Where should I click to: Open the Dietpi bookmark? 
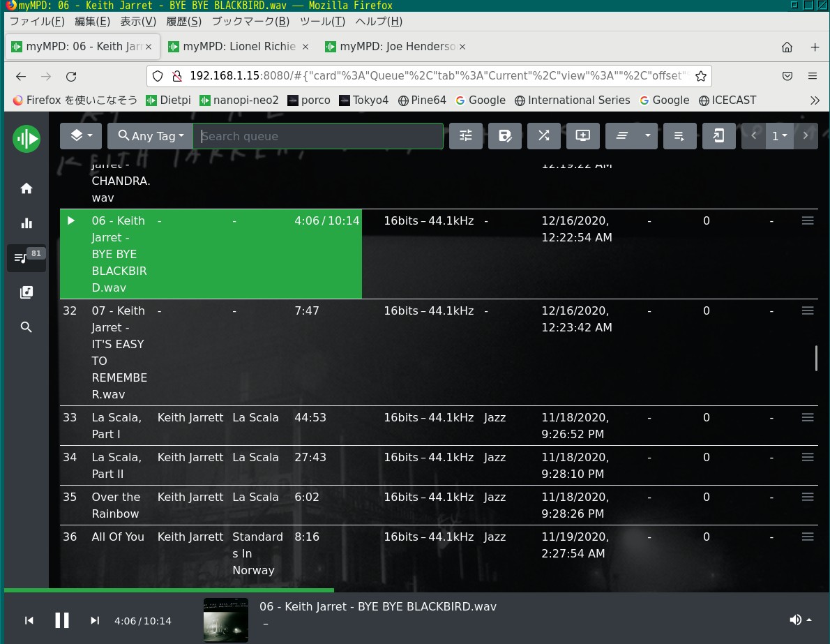pyautogui.click(x=168, y=100)
